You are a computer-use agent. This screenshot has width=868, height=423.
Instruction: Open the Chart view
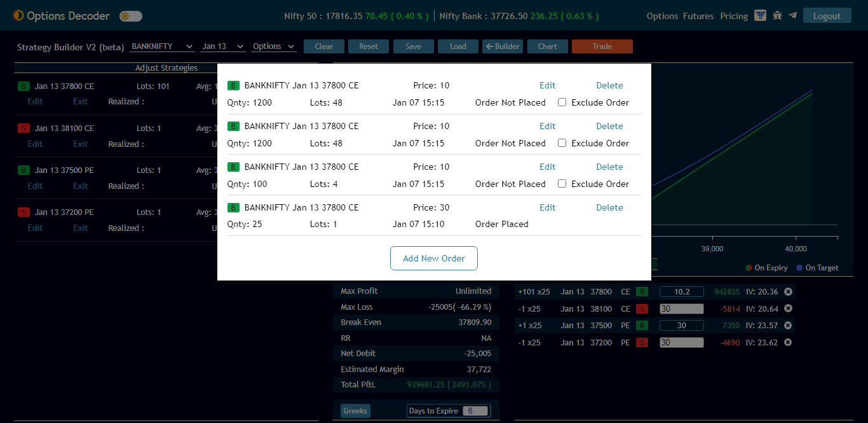[548, 46]
